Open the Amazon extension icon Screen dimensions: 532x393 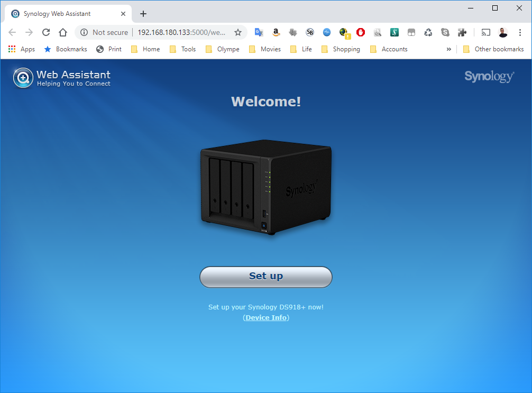(276, 32)
